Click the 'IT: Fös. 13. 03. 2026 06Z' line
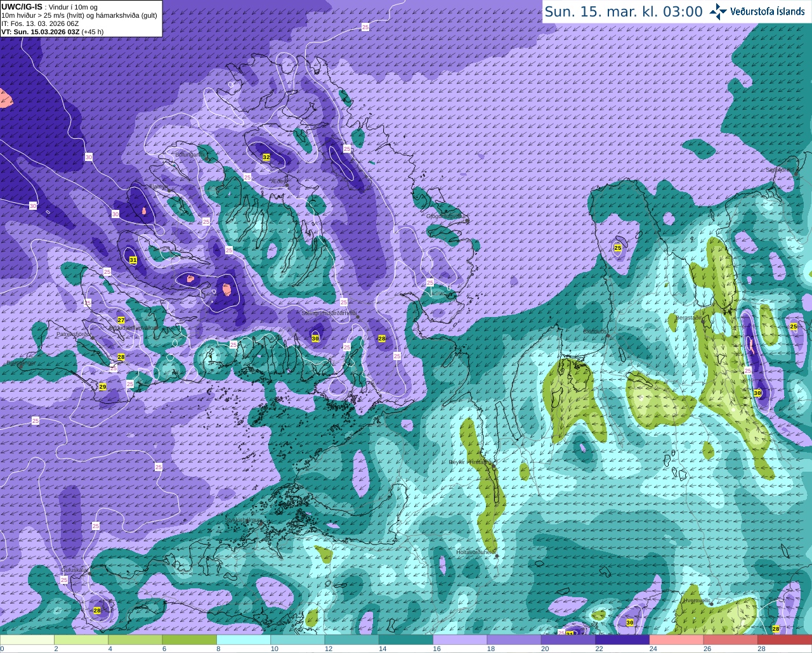 tap(40, 23)
